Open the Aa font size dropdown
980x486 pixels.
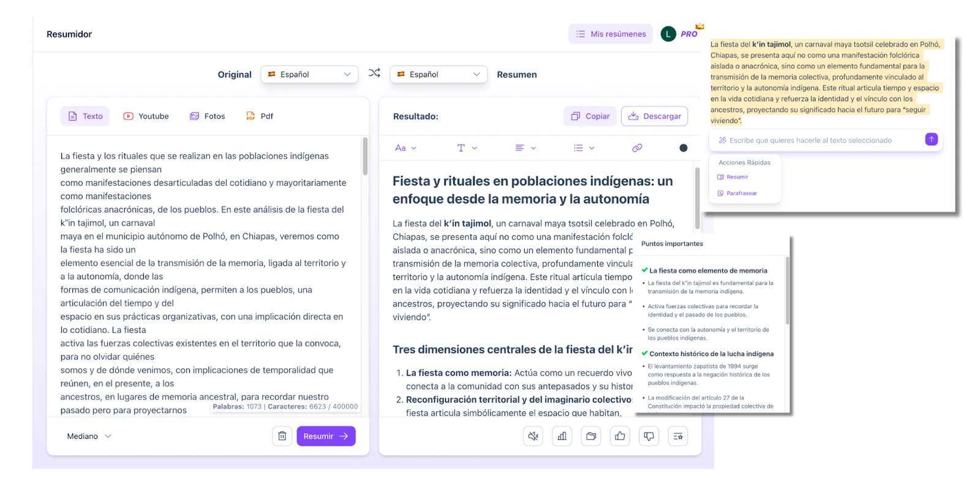(405, 148)
